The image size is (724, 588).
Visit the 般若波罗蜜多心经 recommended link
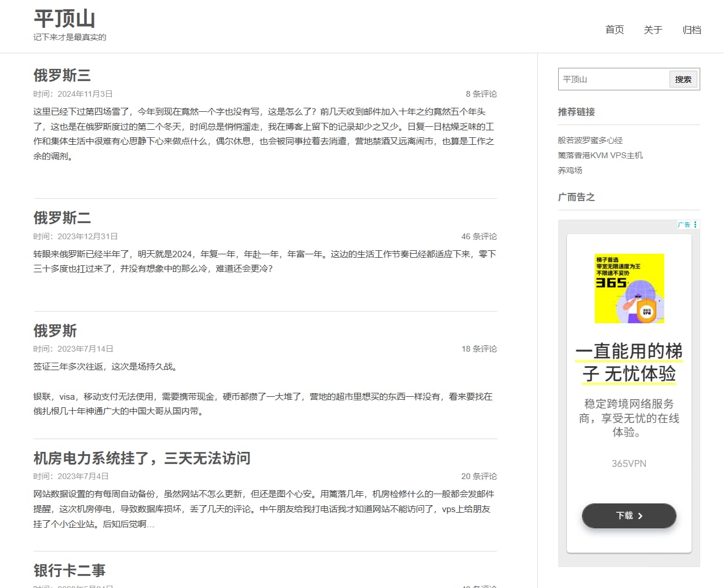coord(590,140)
